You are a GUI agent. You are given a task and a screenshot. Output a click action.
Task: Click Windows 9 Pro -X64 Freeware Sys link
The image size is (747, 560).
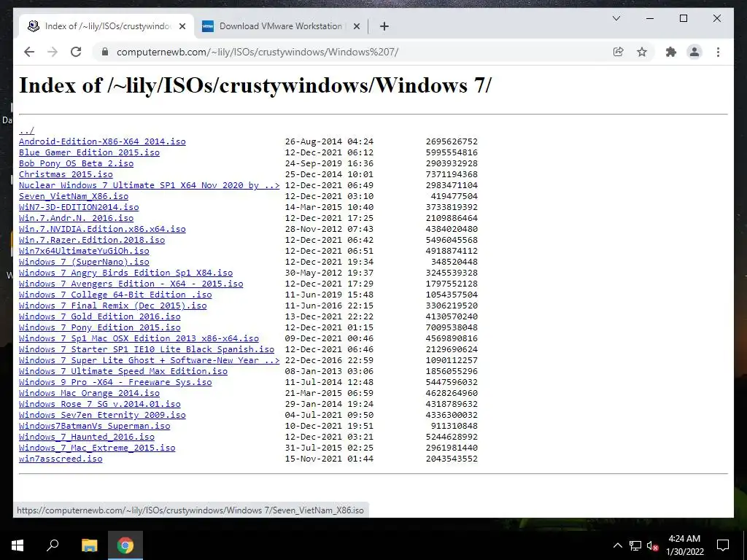pos(115,382)
